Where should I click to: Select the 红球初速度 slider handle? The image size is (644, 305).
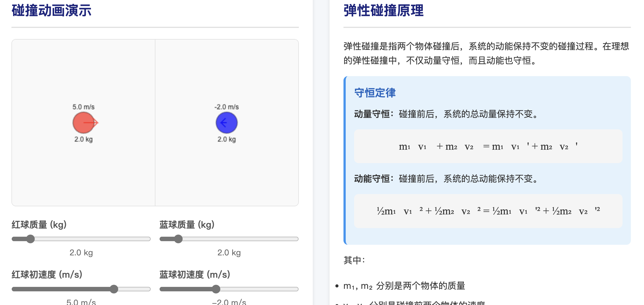tap(114, 290)
